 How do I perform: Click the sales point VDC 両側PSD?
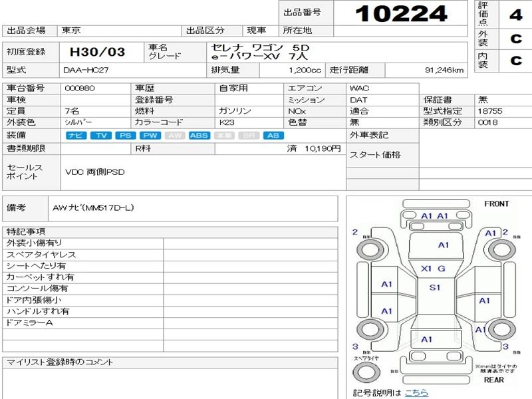click(94, 172)
